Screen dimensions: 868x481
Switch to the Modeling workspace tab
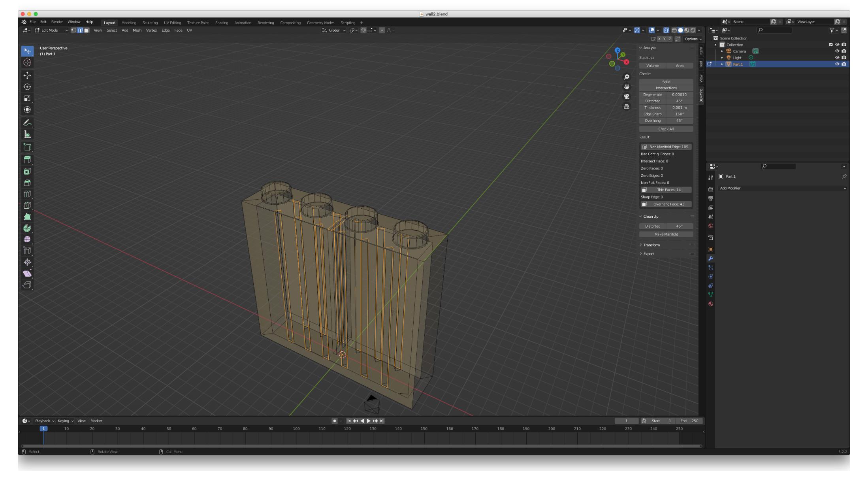[x=129, y=23]
